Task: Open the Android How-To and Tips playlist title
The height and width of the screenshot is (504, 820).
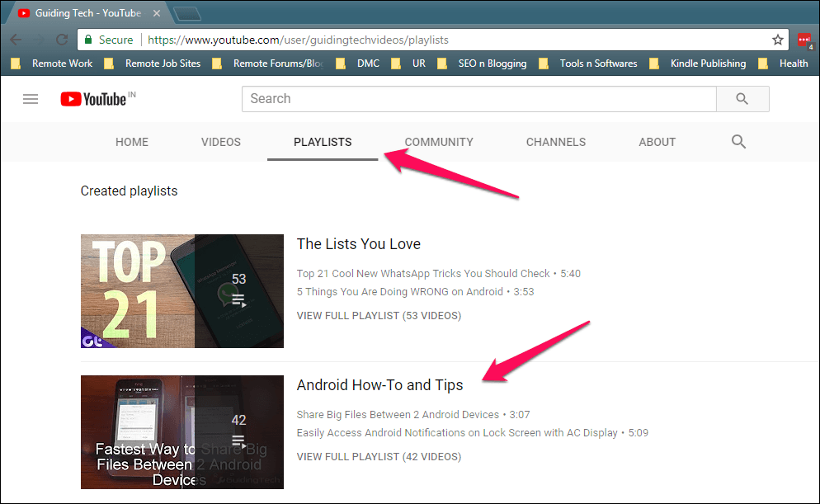Action: pos(379,385)
